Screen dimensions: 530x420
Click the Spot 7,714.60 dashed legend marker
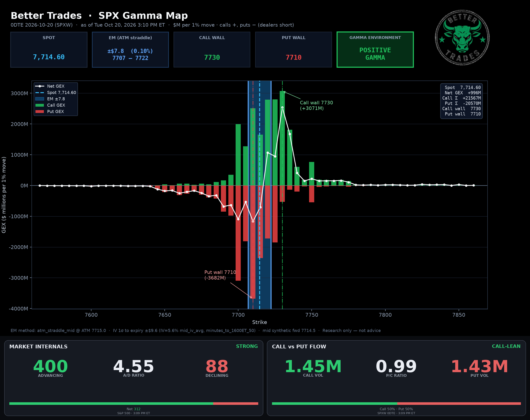pyautogui.click(x=40, y=93)
